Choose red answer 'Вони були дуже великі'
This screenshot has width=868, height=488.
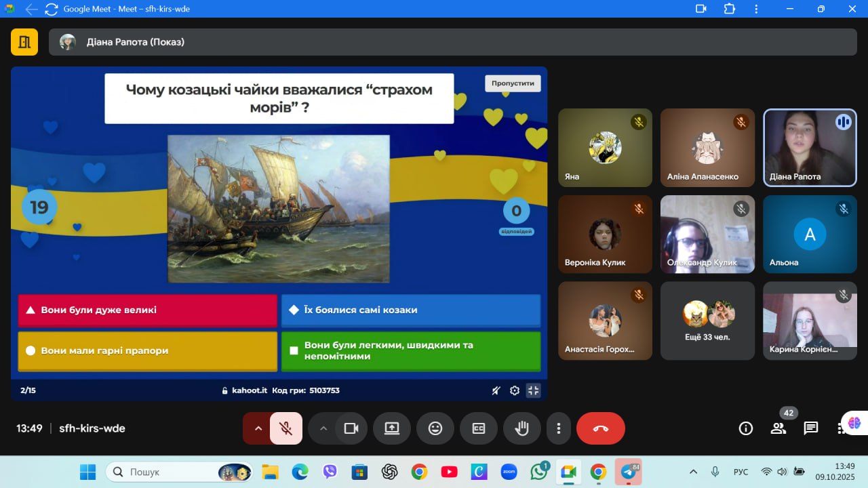tap(148, 310)
